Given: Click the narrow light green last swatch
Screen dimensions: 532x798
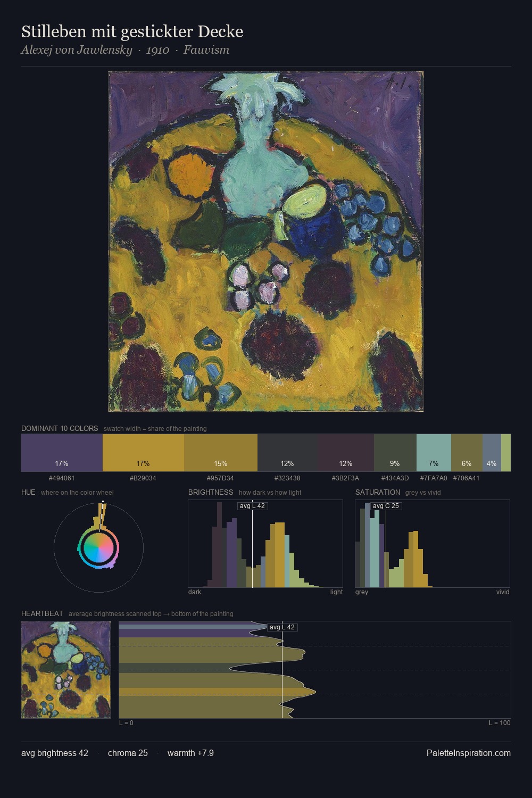Looking at the screenshot, I should (x=506, y=453).
